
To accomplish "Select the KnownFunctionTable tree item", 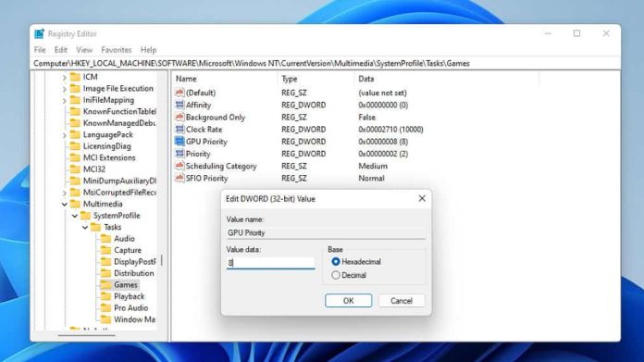I will coord(119,111).
